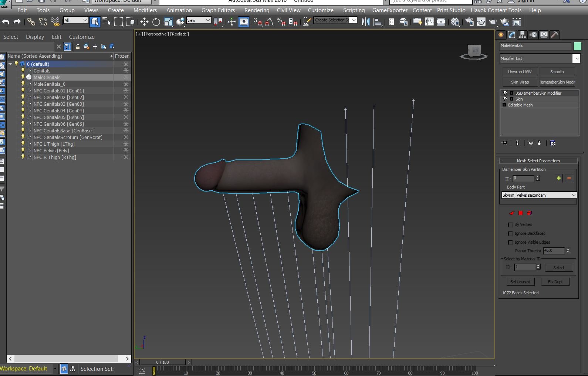This screenshot has height=376, width=588.
Task: Open the Rendering menu
Action: coord(257,10)
